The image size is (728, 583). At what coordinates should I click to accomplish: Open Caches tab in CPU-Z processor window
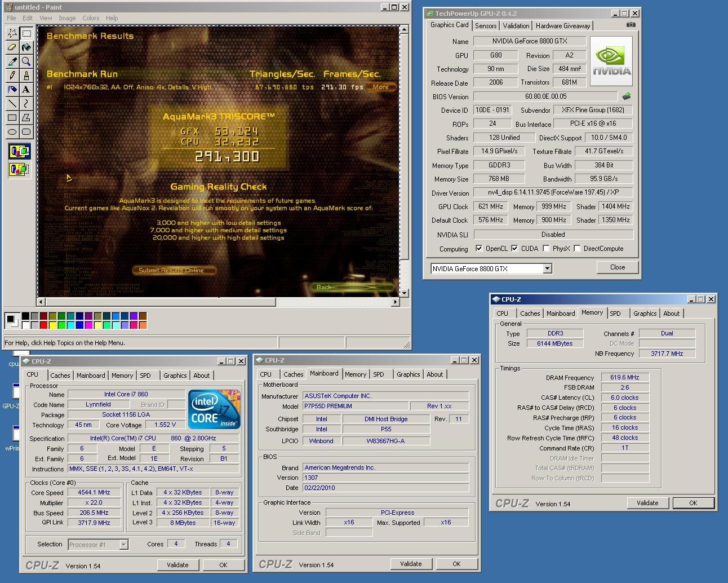[60, 376]
